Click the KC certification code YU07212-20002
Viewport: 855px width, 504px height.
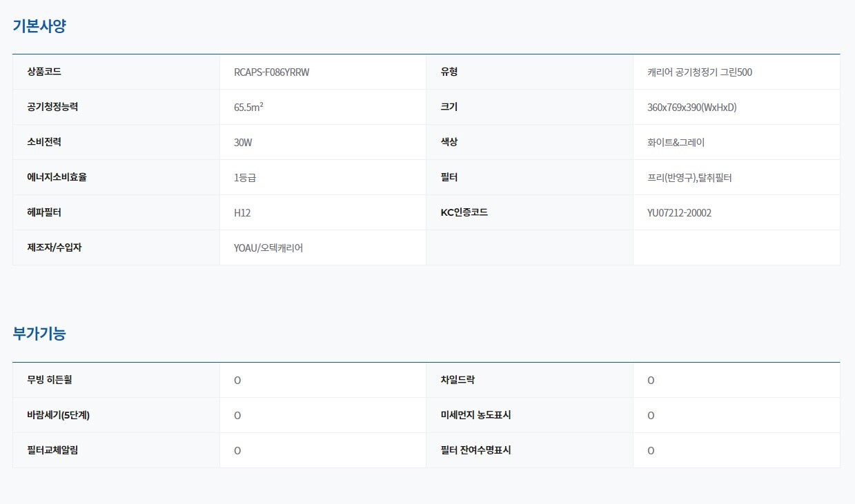[679, 213]
